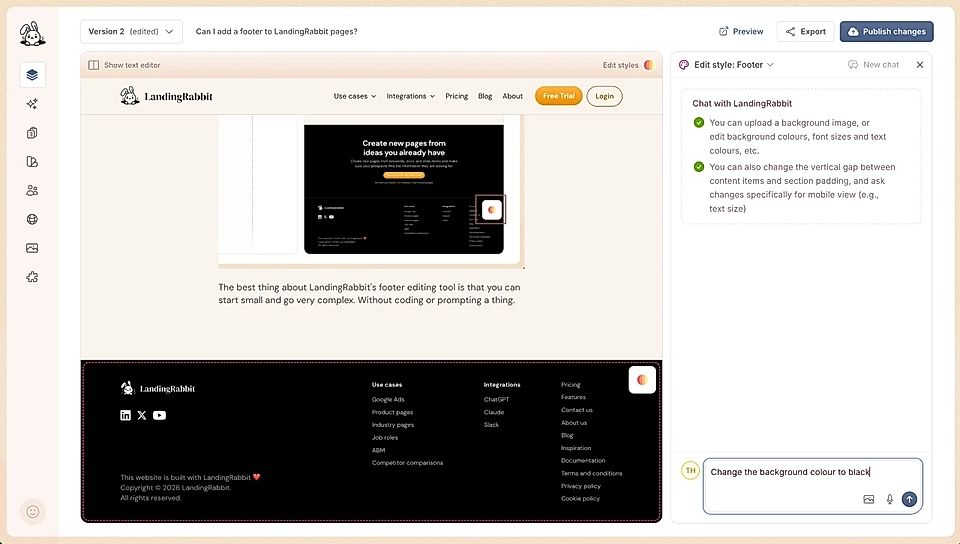Click the ABM footer link
The image size is (960, 544).
[x=378, y=450]
